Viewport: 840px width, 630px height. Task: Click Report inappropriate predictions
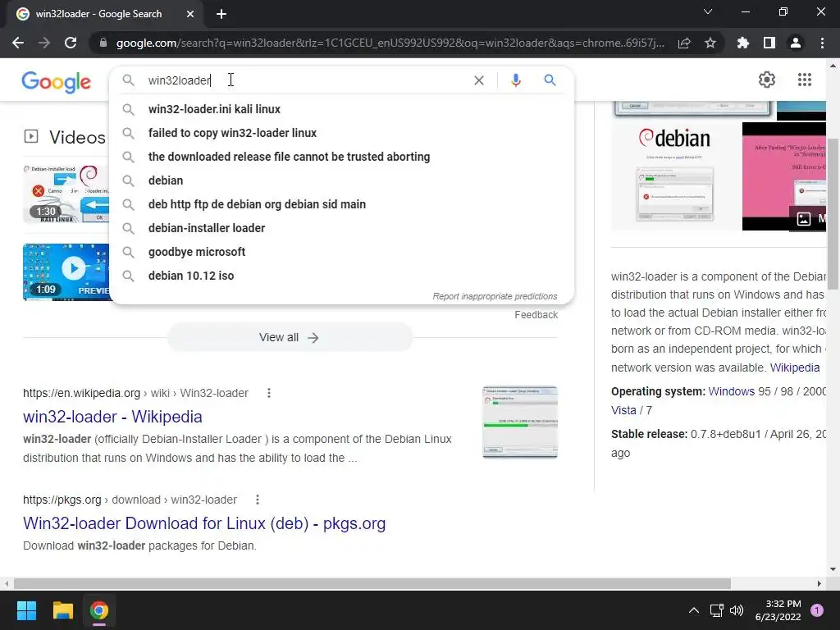[495, 296]
